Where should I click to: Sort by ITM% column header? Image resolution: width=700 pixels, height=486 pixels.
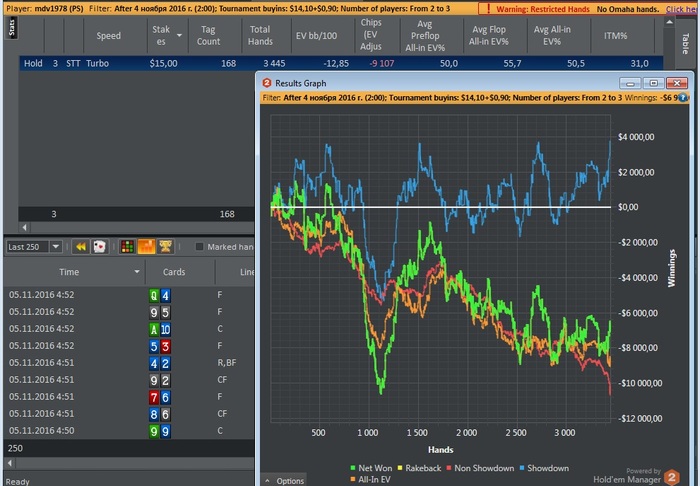point(616,36)
